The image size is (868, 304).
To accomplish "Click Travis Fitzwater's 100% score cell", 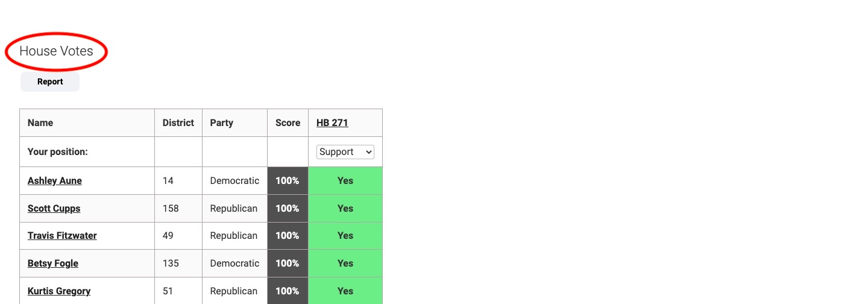I will tap(288, 236).
